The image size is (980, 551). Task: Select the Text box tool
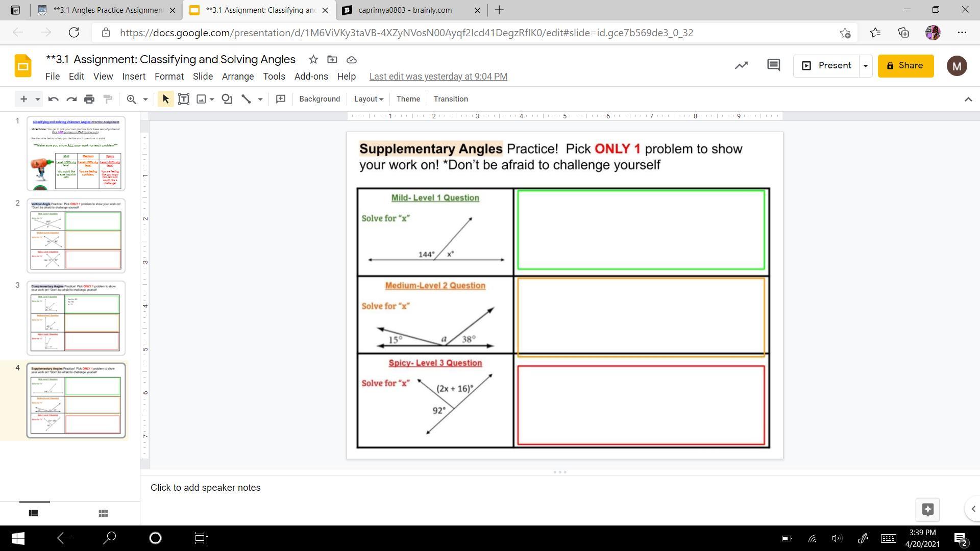pos(184,99)
